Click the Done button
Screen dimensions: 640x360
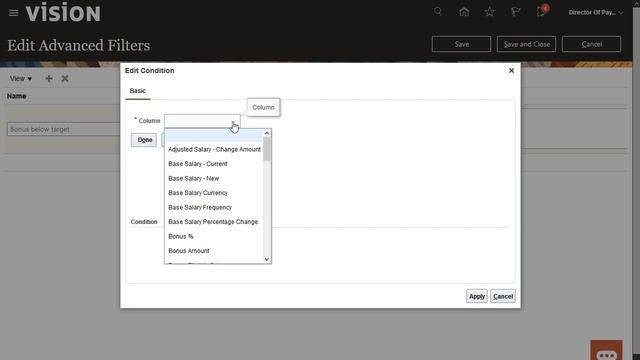(144, 140)
